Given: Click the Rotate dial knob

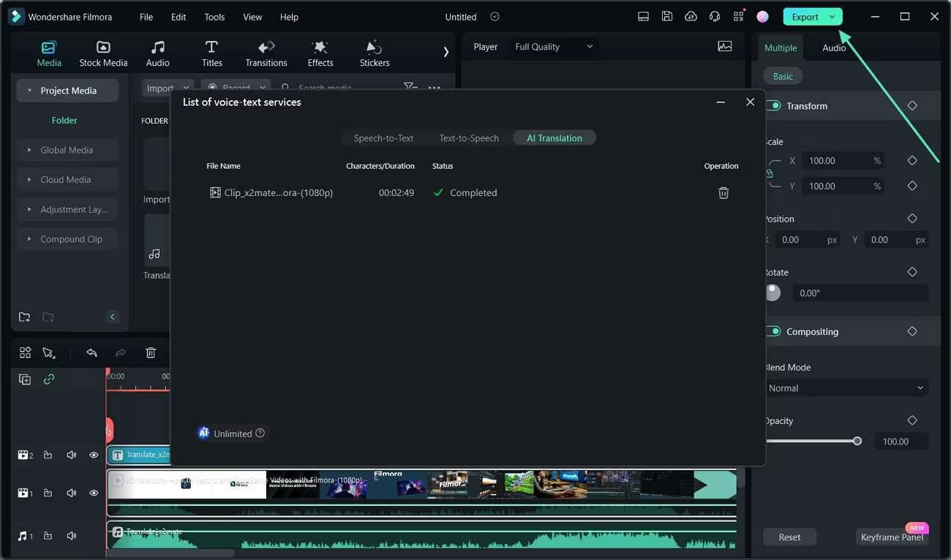Looking at the screenshot, I should click(x=773, y=292).
